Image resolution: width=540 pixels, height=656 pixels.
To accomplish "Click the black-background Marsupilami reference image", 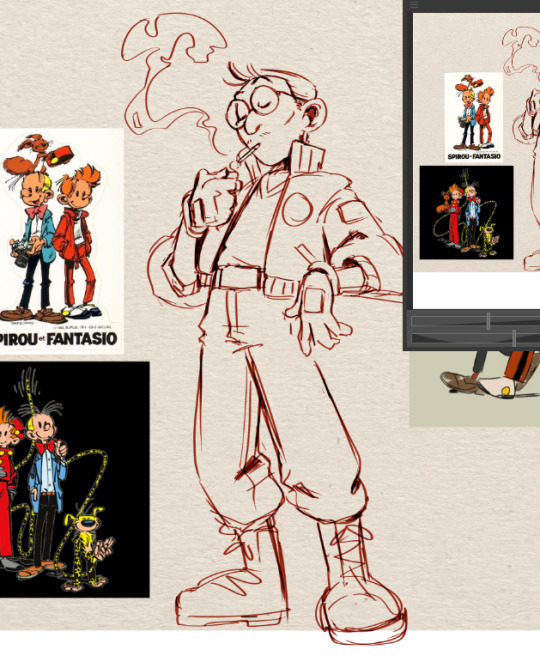I will (x=74, y=479).
